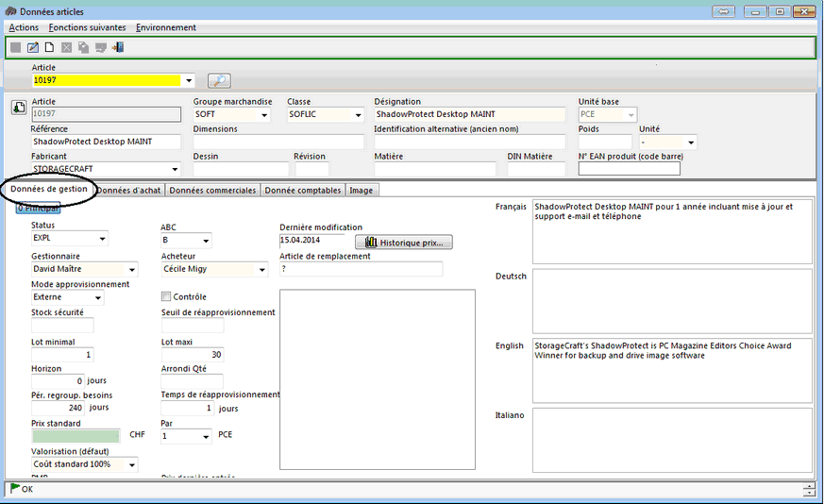824x504 pixels.
Task: Click green flag OK status icon
Action: point(15,488)
